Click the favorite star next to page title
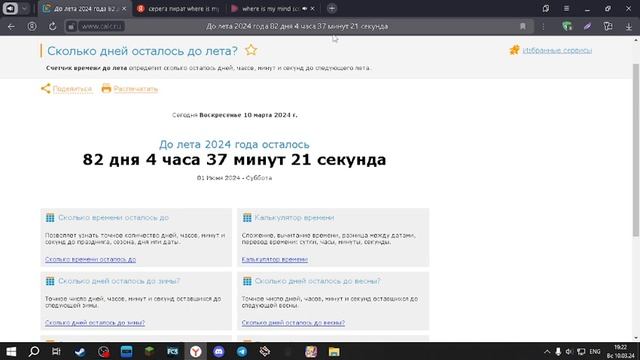 click(251, 50)
